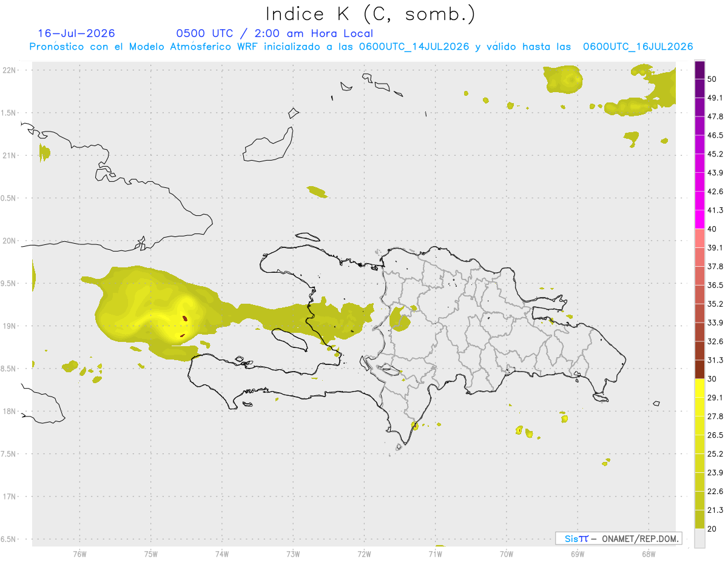Click the legend value 32.6
728x562 pixels.
click(x=715, y=341)
